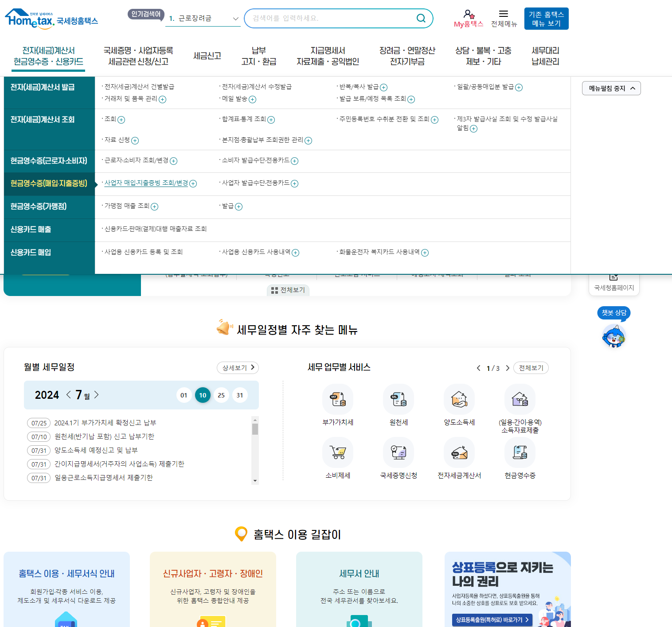
Task: Open 세금신고 menu
Action: coord(207,56)
